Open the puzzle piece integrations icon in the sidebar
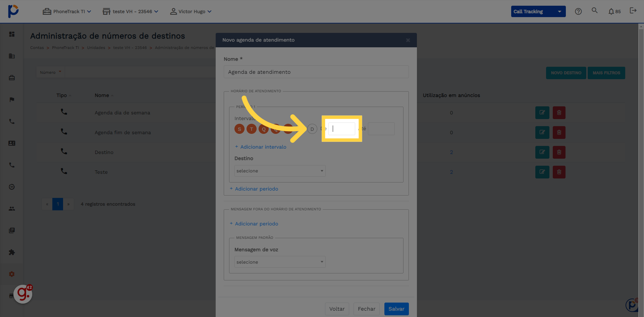The height and width of the screenshot is (317, 644). (12, 252)
